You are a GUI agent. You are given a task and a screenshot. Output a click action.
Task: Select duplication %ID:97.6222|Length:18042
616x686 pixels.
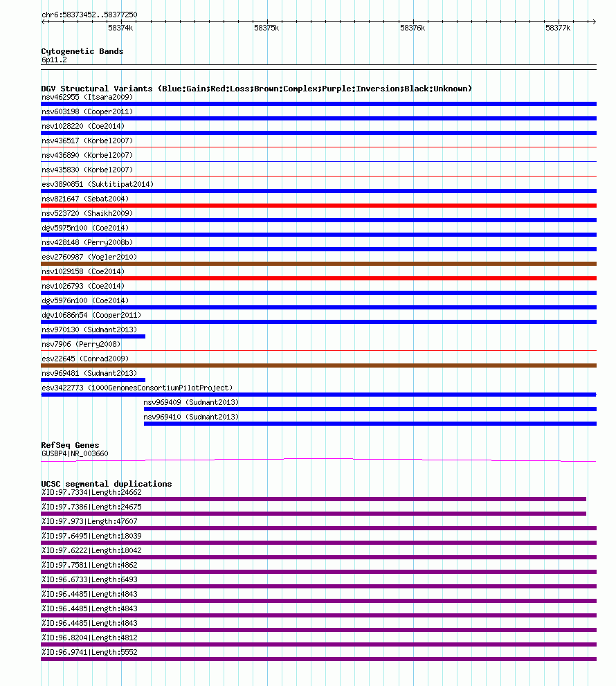click(x=91, y=550)
